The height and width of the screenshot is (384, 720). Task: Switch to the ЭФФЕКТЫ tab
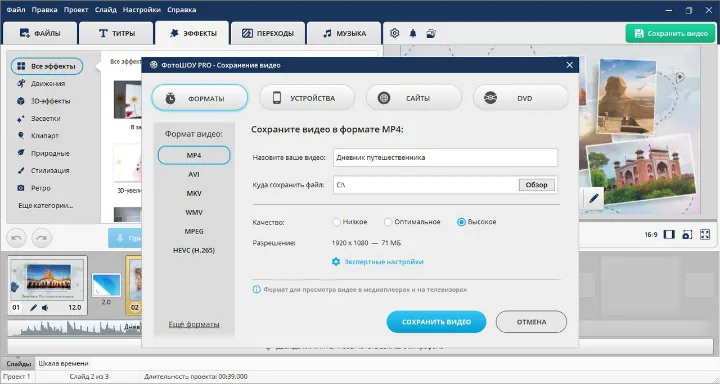point(192,33)
